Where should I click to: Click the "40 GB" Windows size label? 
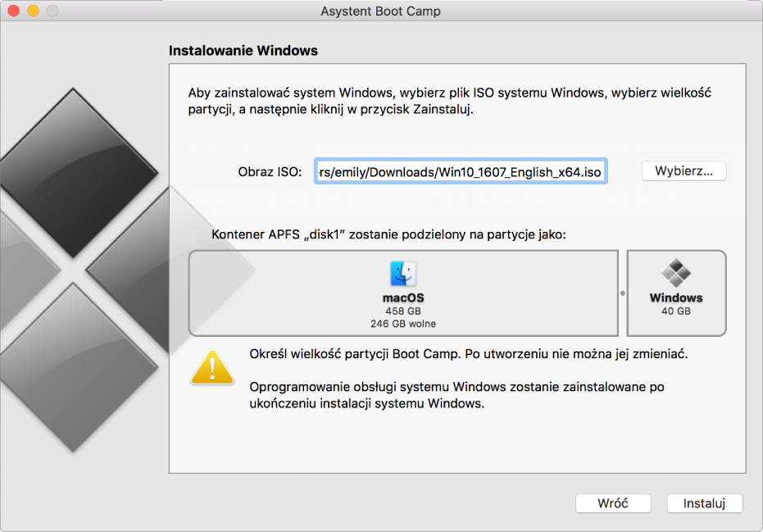point(676,311)
